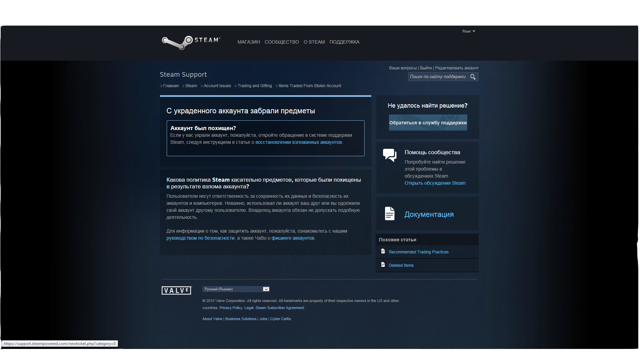Click document icon beside Deleted Items
This screenshot has height=362, width=644.
tap(383, 265)
